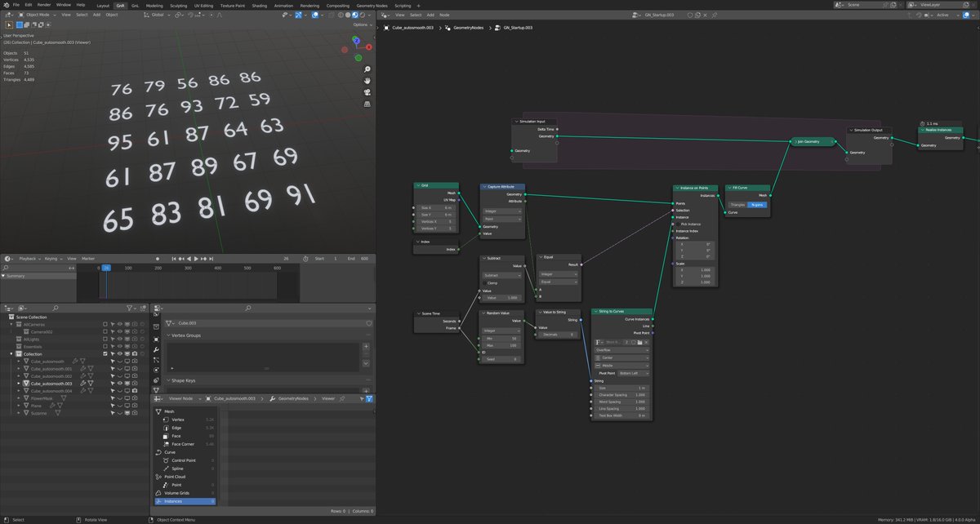This screenshot has height=524, width=980.
Task: Click the pin icon in node editor header
Action: pos(715,15)
